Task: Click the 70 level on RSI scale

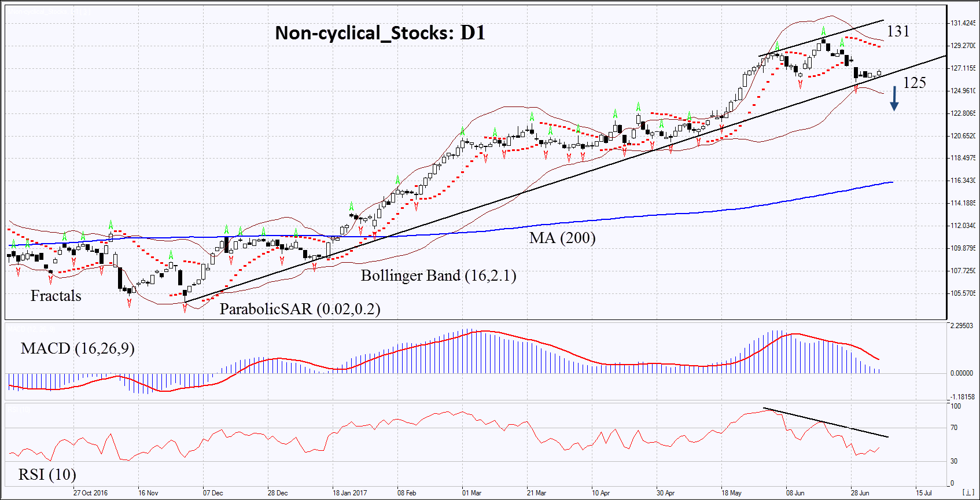Action: (954, 428)
